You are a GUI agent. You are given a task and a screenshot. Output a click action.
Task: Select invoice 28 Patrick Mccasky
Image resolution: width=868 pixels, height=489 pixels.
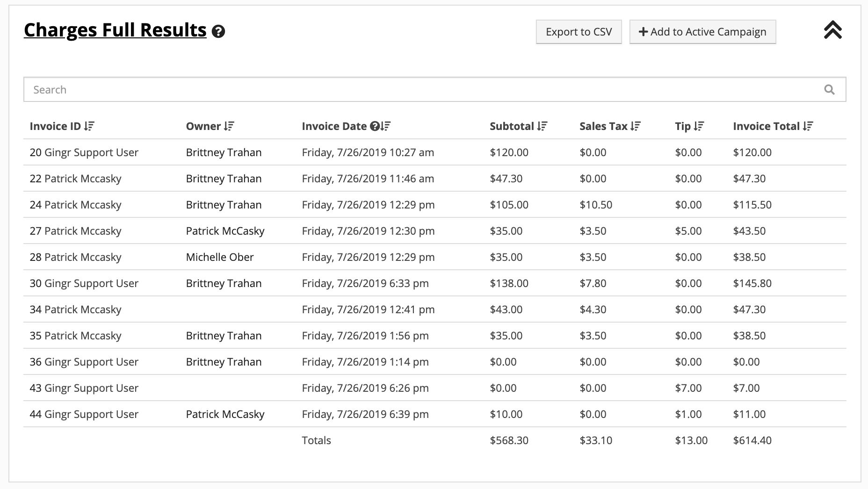coord(75,257)
